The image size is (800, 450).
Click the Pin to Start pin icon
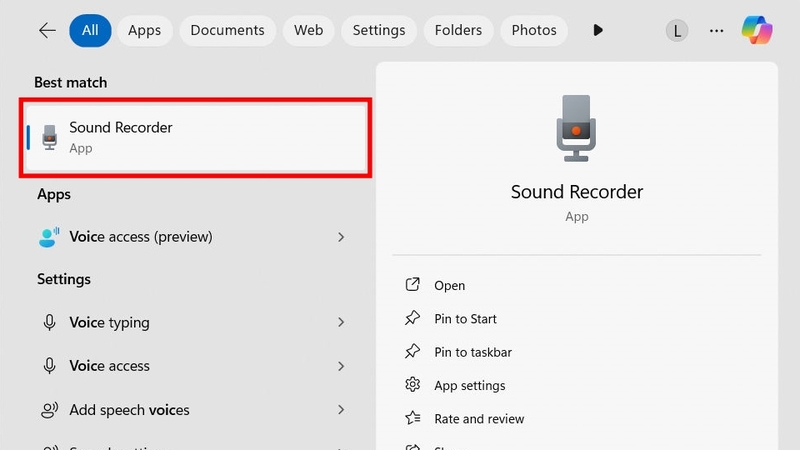point(412,318)
